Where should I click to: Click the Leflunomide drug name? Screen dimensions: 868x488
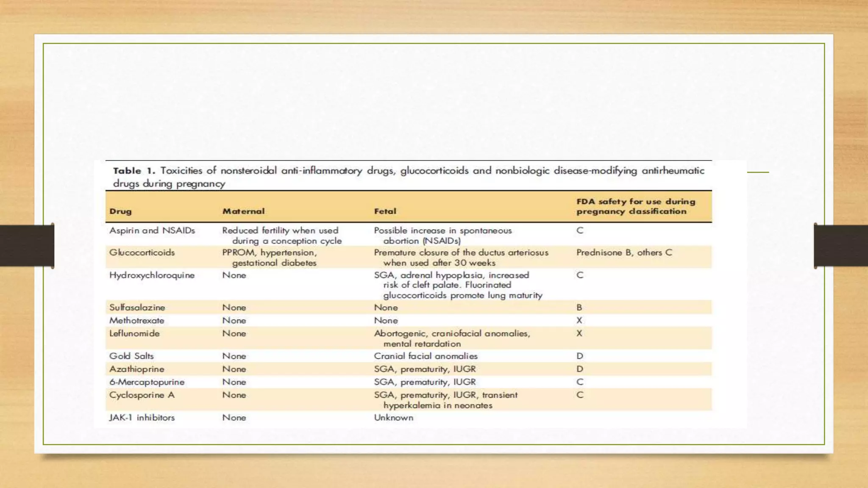134,333
